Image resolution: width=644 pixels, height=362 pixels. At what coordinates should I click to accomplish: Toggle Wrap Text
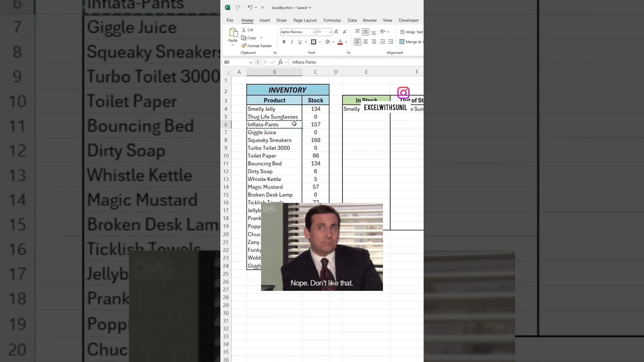point(411,32)
